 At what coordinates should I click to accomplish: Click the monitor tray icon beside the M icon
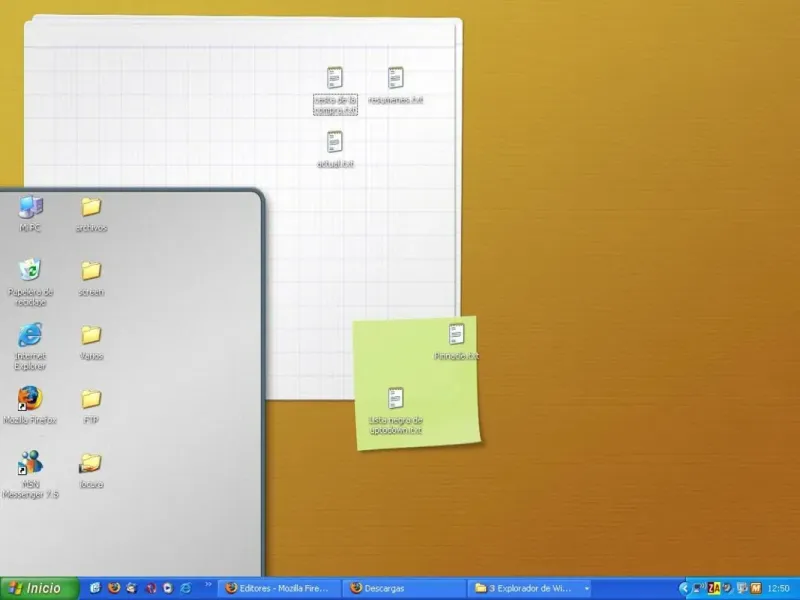point(742,588)
